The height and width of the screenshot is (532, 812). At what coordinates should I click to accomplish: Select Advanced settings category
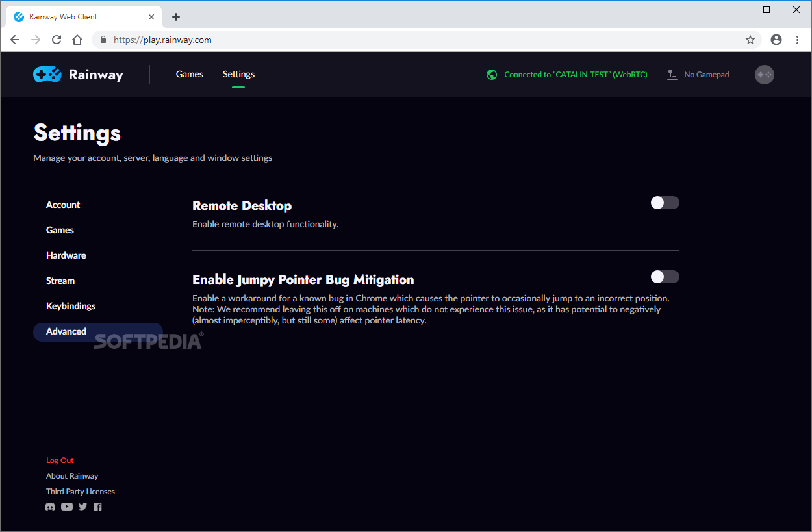pyautogui.click(x=98, y=331)
